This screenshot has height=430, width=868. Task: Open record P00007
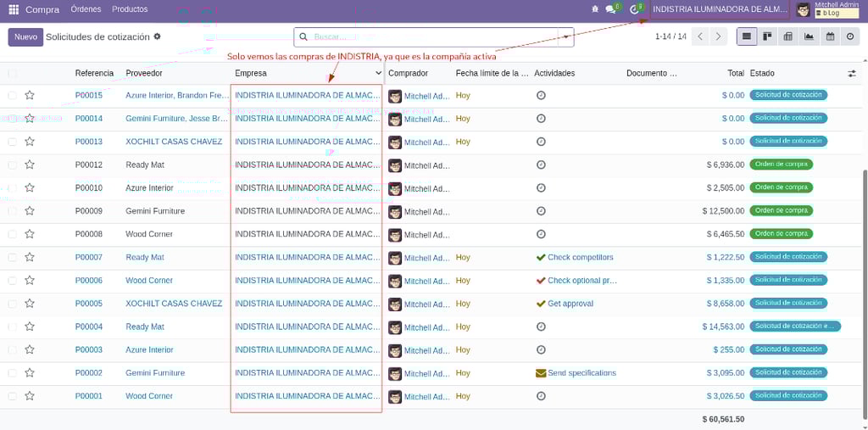tap(88, 257)
